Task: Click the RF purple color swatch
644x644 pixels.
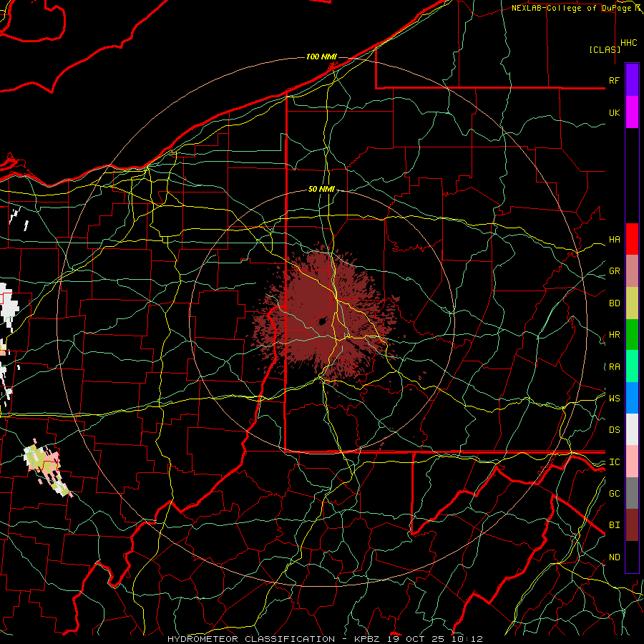Action: [x=632, y=80]
